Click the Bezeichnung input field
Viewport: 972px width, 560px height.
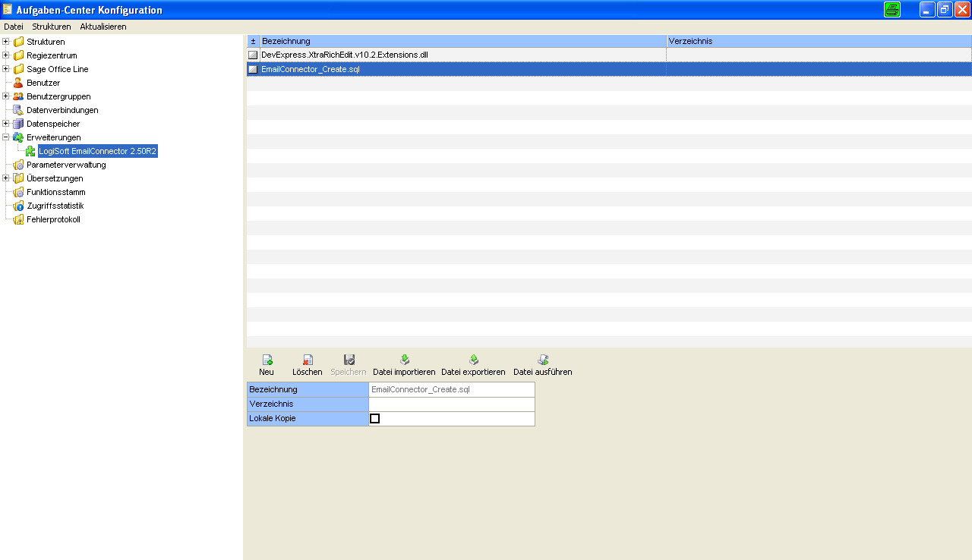click(x=452, y=389)
